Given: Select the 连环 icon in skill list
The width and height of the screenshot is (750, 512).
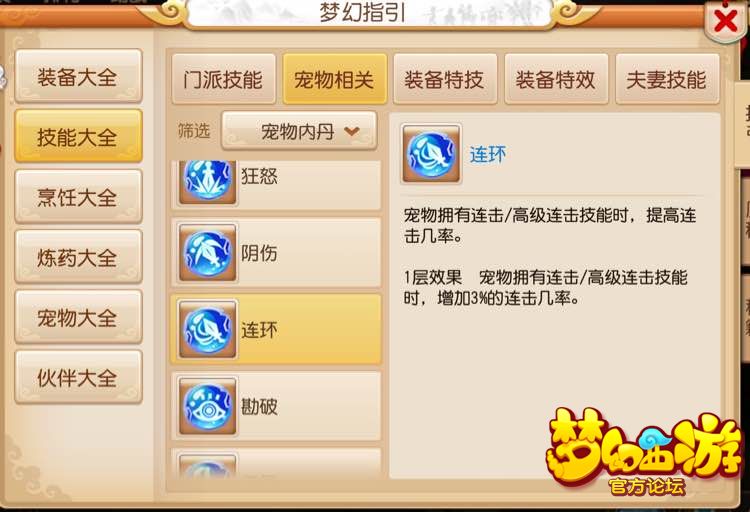Looking at the screenshot, I should tap(207, 329).
